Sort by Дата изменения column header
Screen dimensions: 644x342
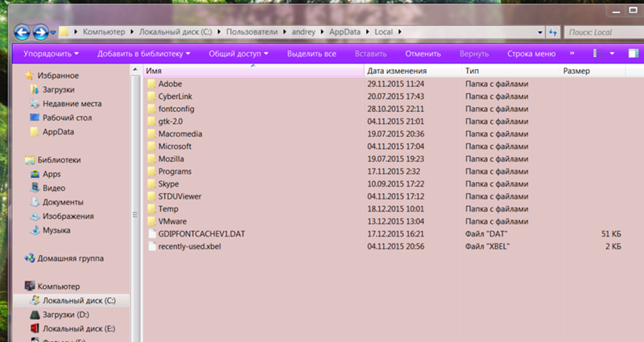(x=413, y=71)
